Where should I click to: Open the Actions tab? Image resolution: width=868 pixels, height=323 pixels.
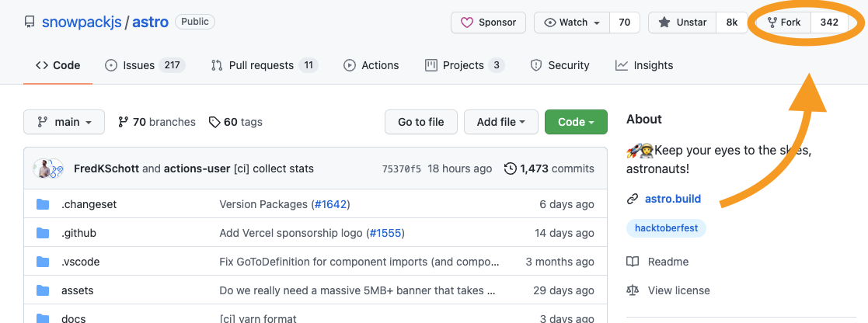(371, 65)
